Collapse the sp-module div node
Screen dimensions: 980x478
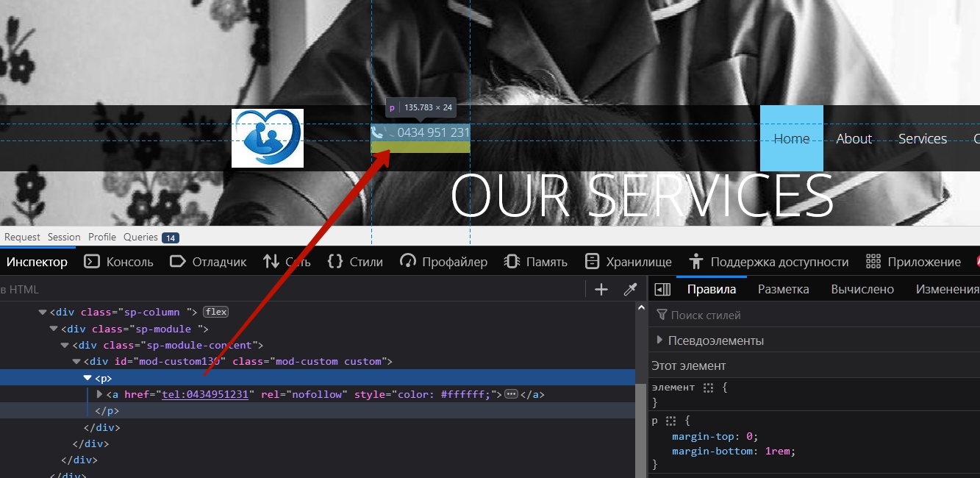click(54, 329)
